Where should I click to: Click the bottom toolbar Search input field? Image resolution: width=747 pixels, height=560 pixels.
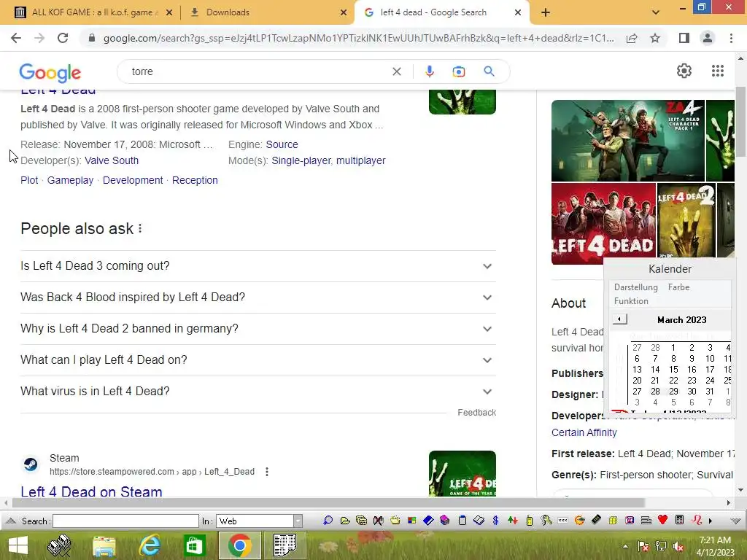coord(125,521)
